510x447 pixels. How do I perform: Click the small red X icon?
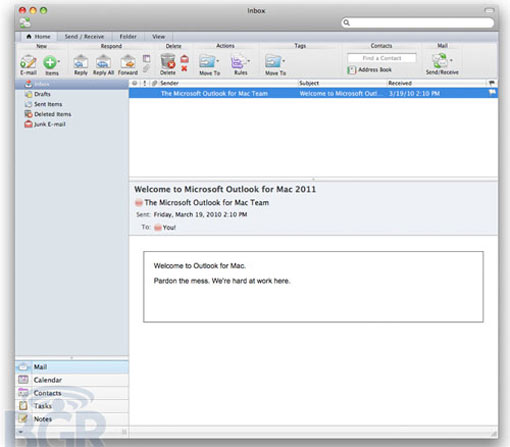(x=184, y=69)
